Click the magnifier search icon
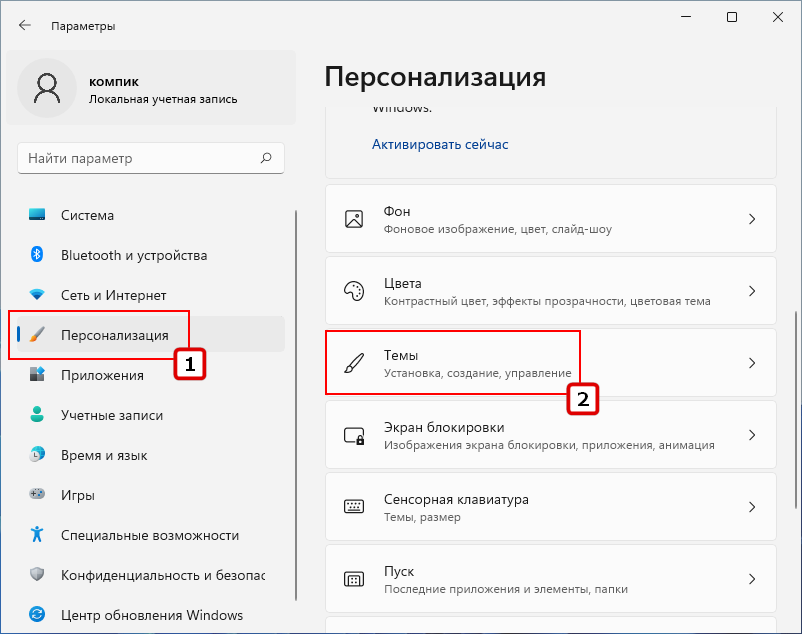The height and width of the screenshot is (634, 802). click(x=266, y=158)
